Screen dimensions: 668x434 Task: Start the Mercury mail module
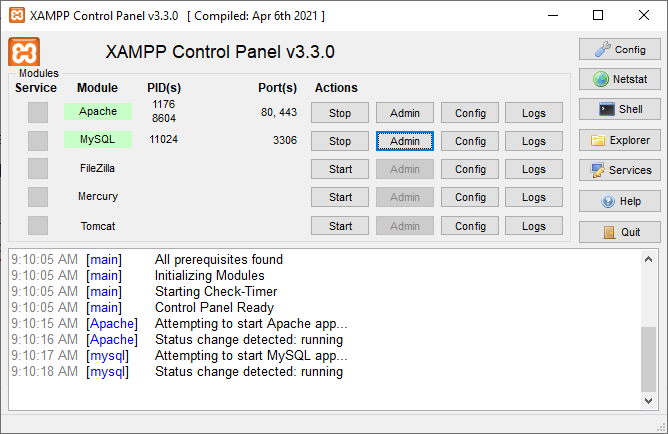[x=340, y=197]
